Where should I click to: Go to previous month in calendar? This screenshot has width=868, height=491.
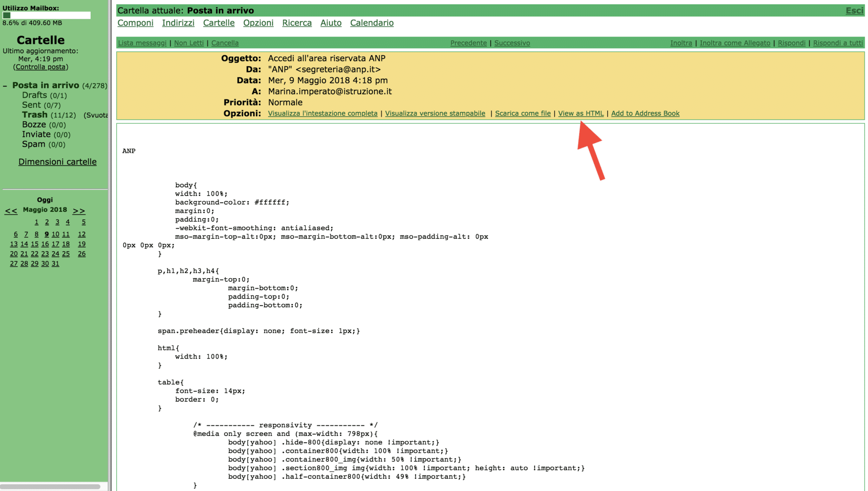[x=11, y=211]
